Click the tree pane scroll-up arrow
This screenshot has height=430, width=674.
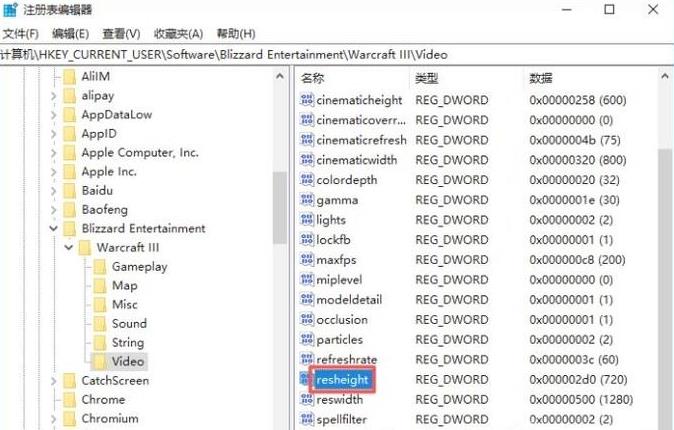tap(279, 77)
